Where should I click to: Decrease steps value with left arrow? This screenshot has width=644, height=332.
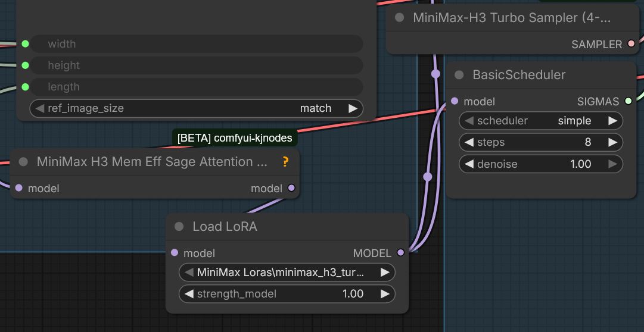tap(469, 142)
